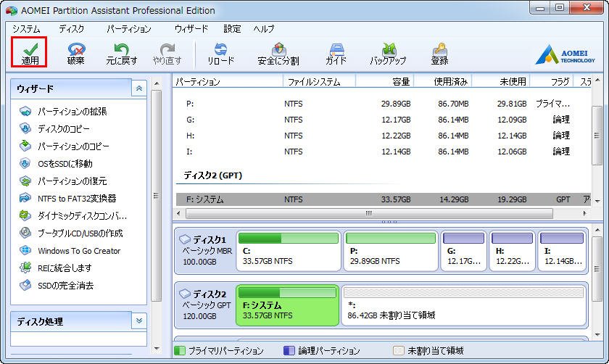
Task: Select the G: partition row
Action: [x=383, y=120]
